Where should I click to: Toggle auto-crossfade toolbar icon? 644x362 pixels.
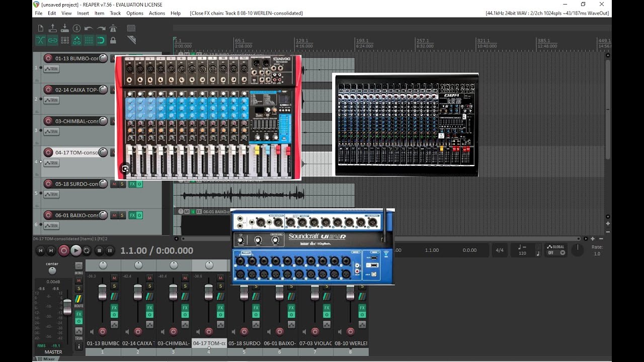coord(41,40)
